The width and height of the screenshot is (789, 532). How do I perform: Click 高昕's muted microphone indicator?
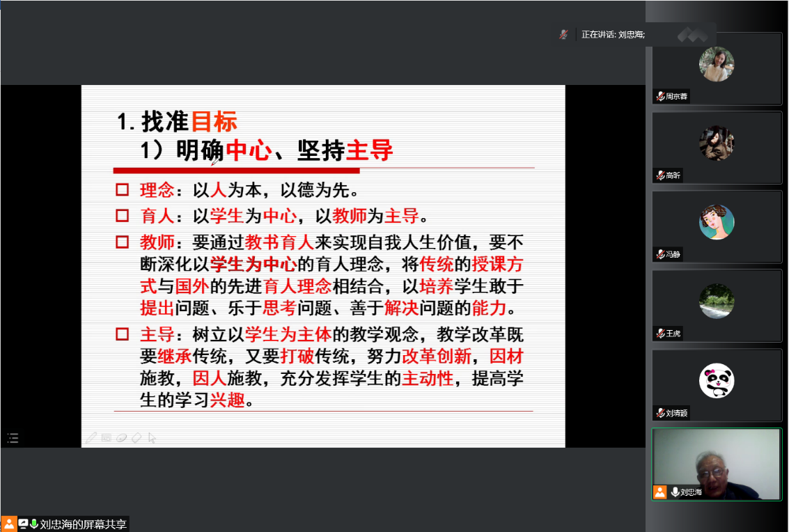pos(660,175)
